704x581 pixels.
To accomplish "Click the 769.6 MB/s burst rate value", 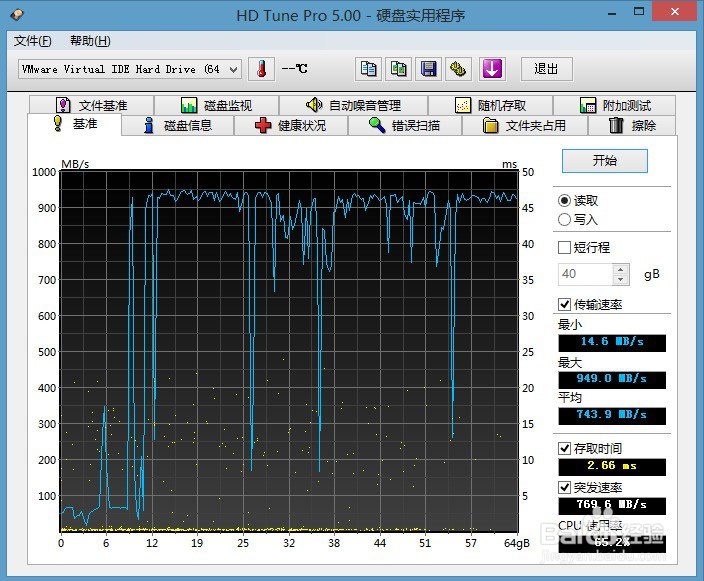I will click(612, 506).
